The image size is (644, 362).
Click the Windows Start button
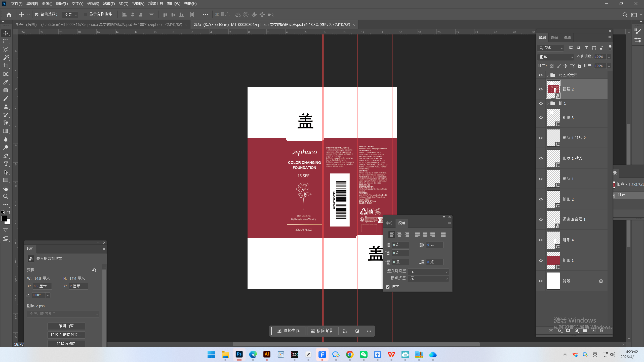click(211, 355)
